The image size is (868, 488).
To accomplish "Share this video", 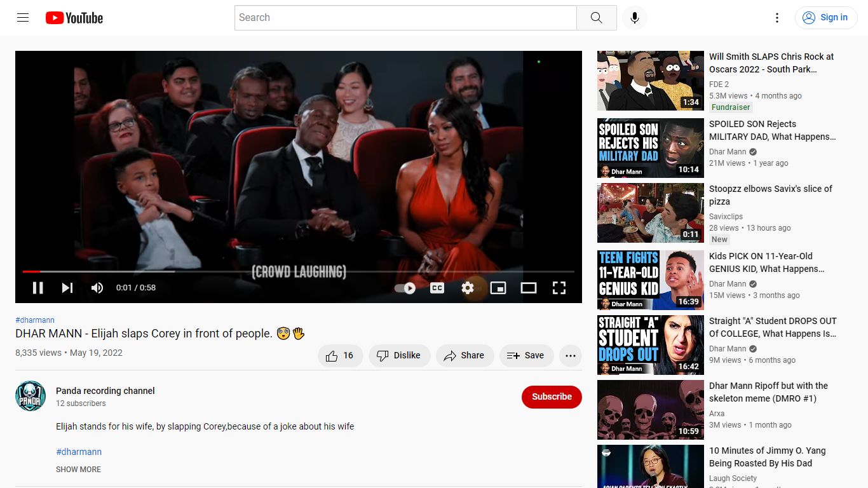I will coord(465,356).
